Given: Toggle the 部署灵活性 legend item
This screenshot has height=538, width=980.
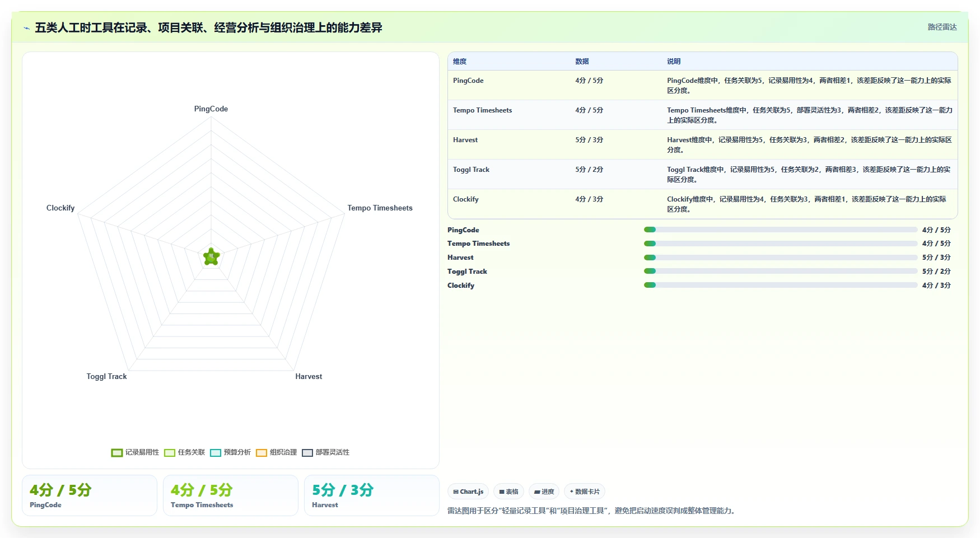Looking at the screenshot, I should pyautogui.click(x=325, y=452).
